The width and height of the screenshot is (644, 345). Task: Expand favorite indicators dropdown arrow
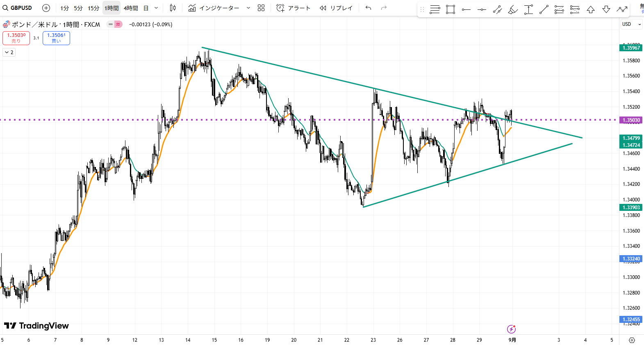[x=248, y=8]
